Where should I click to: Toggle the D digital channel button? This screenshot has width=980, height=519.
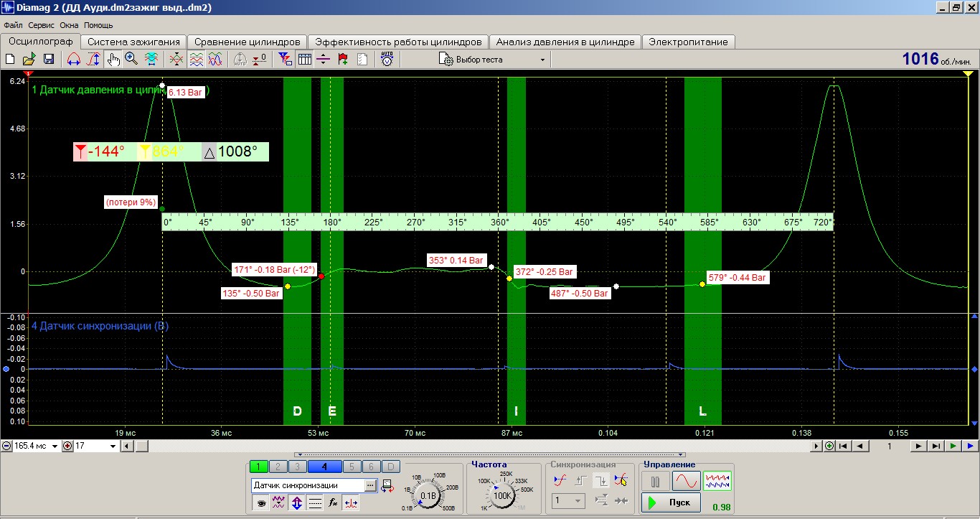point(390,467)
